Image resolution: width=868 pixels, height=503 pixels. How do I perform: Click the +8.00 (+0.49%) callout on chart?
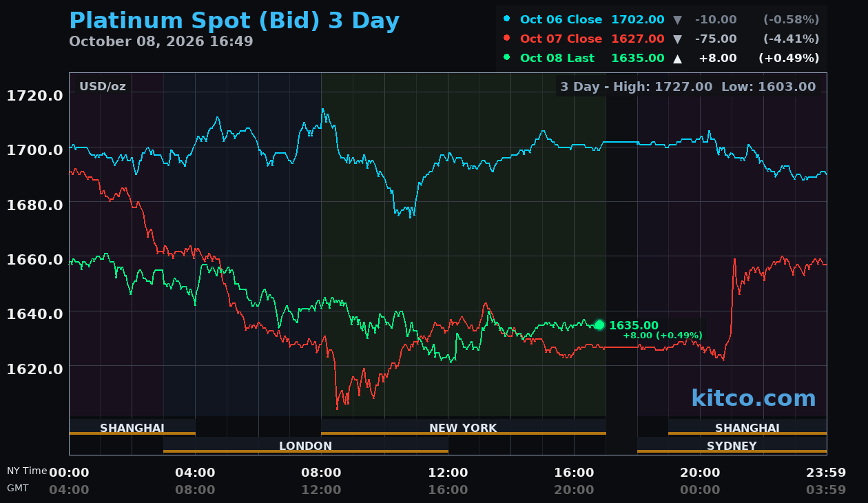[x=663, y=336]
